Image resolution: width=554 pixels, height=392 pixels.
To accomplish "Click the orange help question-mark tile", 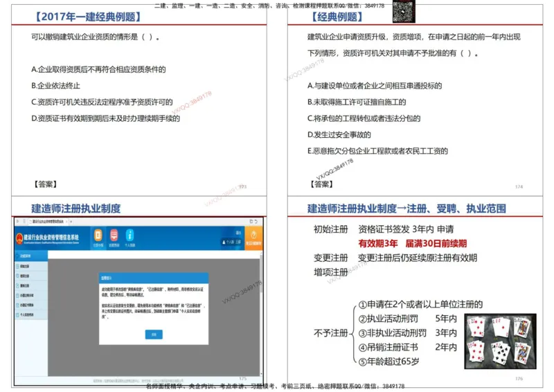I will [x=253, y=238].
